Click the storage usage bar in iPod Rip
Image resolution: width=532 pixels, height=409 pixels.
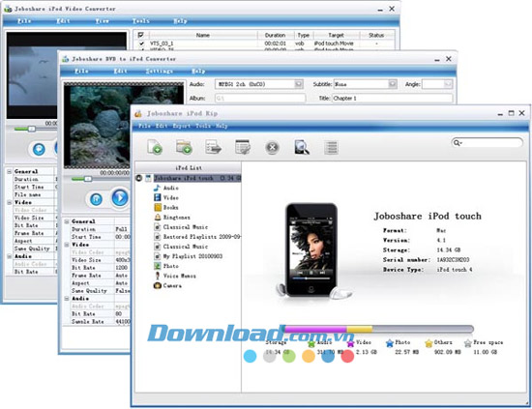click(x=379, y=329)
